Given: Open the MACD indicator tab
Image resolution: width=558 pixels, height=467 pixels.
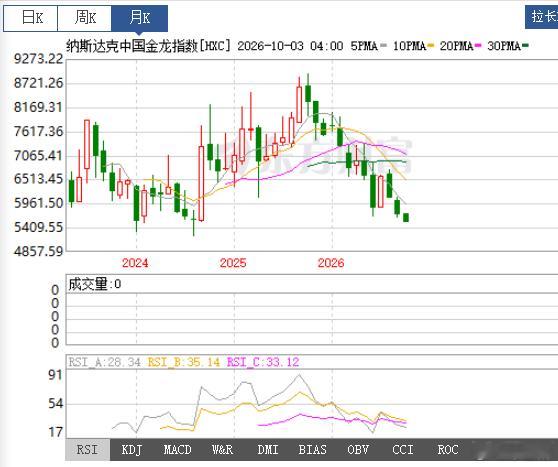Looking at the screenshot, I should click(x=177, y=450).
